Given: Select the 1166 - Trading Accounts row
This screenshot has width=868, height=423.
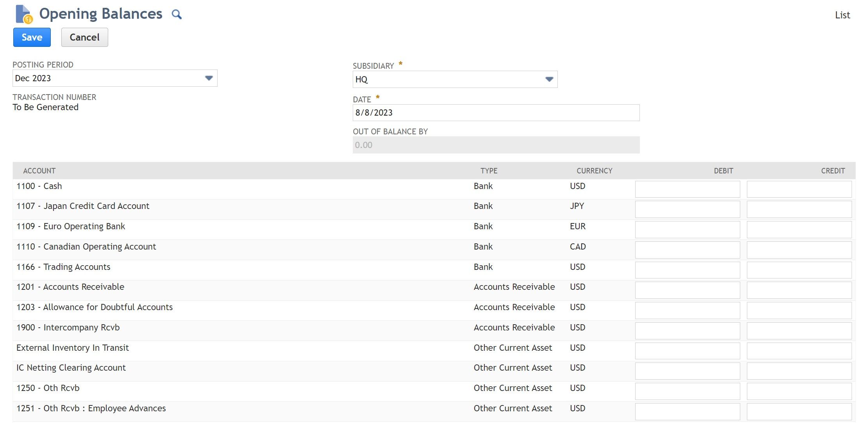Looking at the screenshot, I should point(63,267).
